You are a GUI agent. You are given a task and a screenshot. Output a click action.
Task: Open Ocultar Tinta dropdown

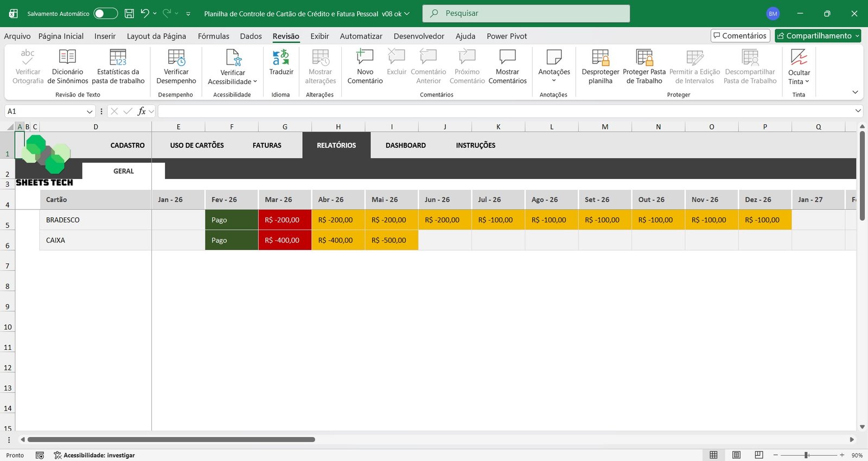point(799,77)
